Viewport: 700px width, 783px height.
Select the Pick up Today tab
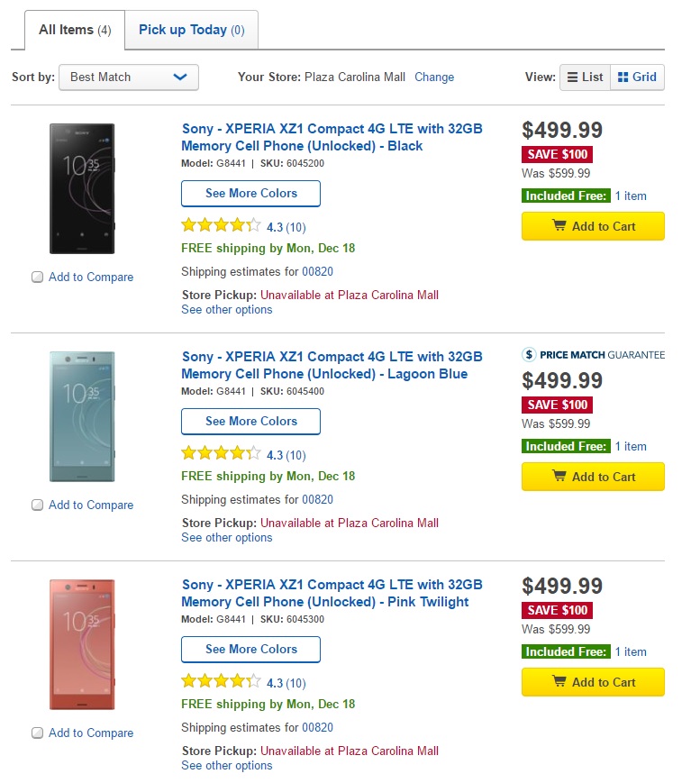192,30
